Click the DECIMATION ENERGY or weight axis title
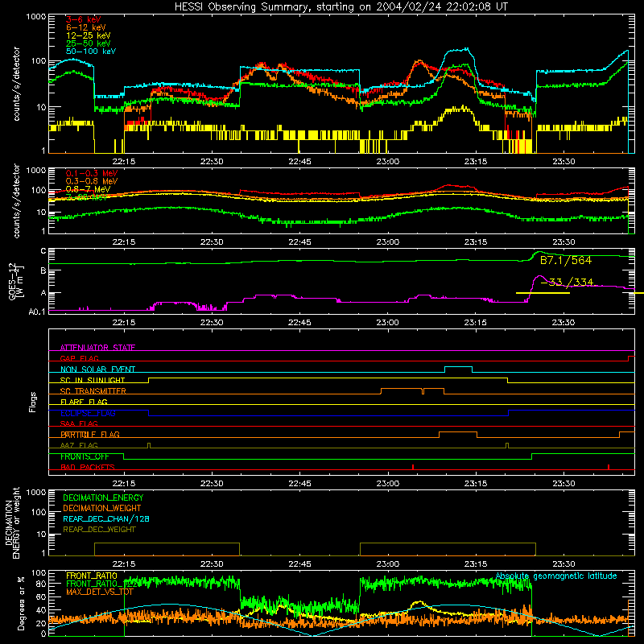The width and height of the screenshot is (644, 644). (12, 522)
